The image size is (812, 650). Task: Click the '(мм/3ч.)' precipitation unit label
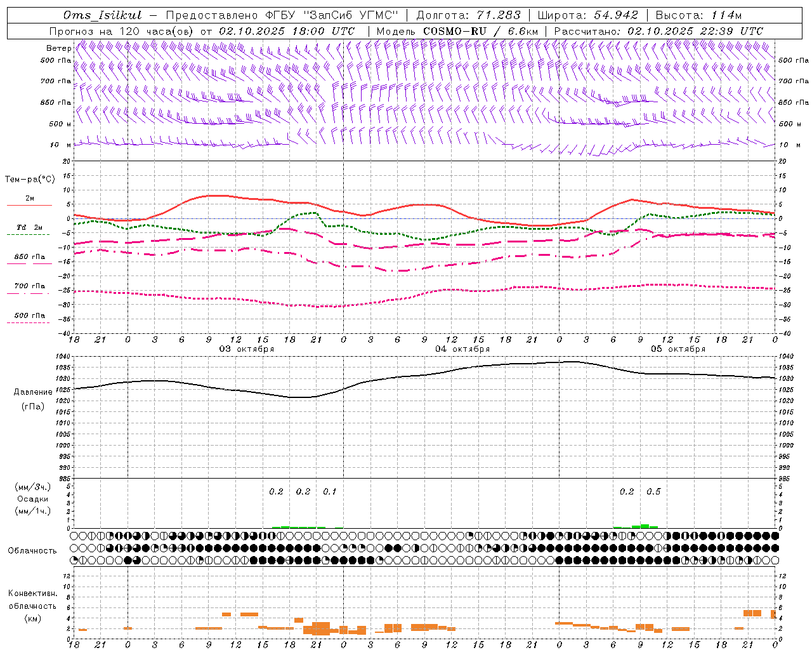click(x=32, y=487)
